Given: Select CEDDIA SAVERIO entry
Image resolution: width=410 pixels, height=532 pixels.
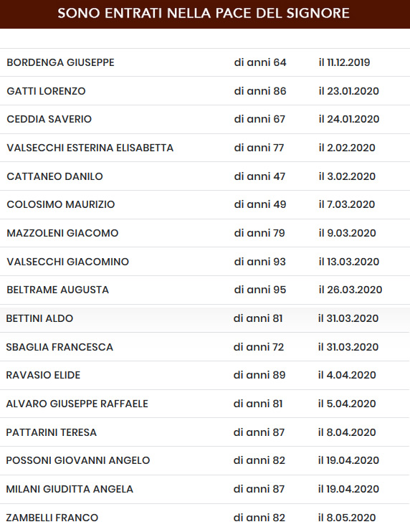Looking at the screenshot, I should point(49,119).
